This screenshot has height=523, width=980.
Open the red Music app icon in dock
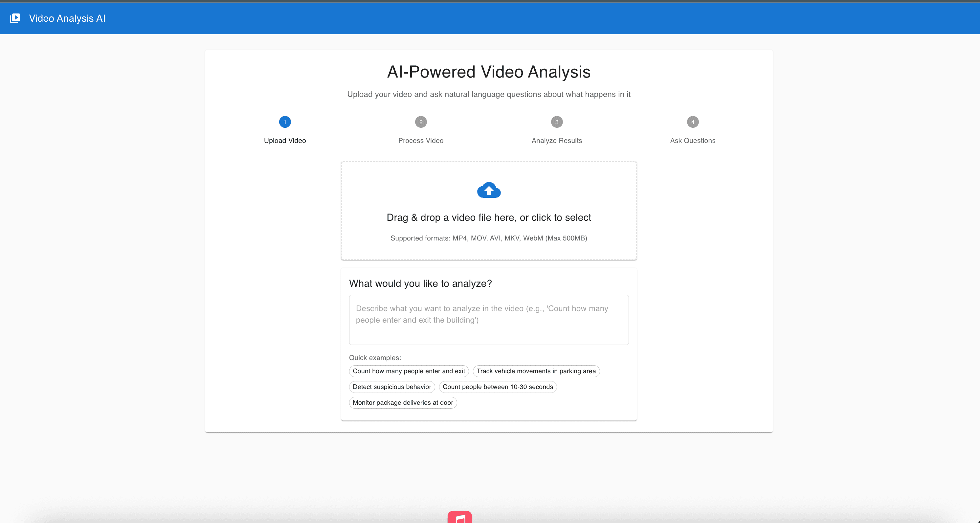459,517
